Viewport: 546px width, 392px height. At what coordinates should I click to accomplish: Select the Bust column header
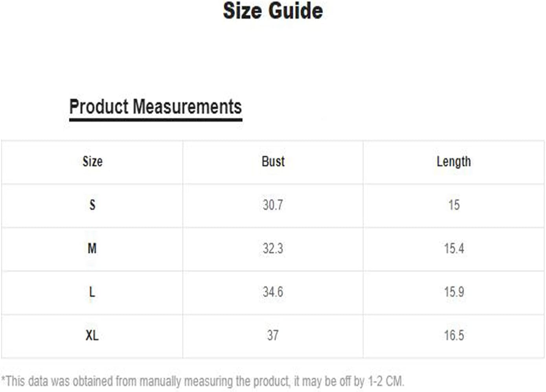coord(273,162)
